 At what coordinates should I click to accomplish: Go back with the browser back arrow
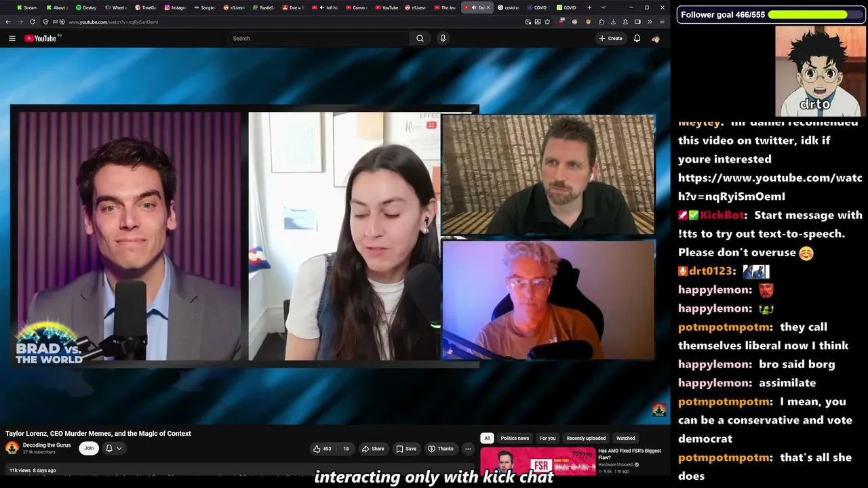(x=8, y=22)
